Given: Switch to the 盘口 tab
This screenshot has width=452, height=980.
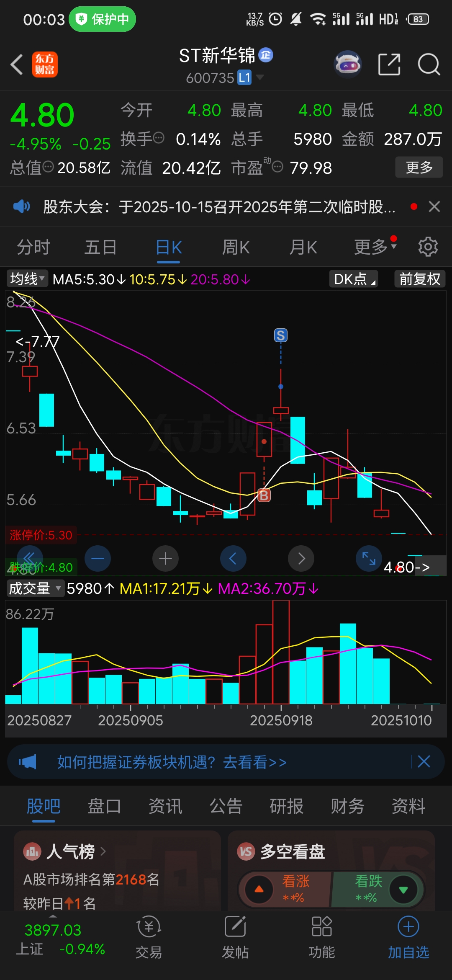Looking at the screenshot, I should point(104,806).
